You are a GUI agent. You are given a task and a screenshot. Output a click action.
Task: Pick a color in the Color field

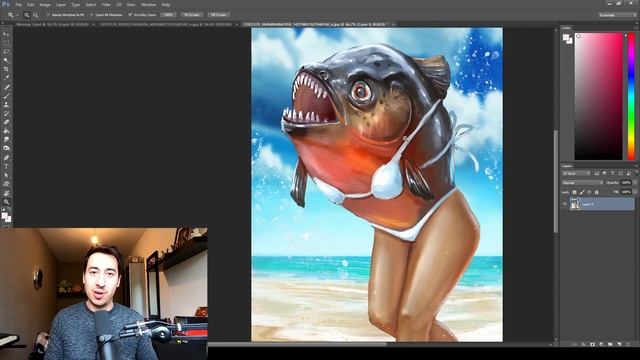click(x=599, y=96)
